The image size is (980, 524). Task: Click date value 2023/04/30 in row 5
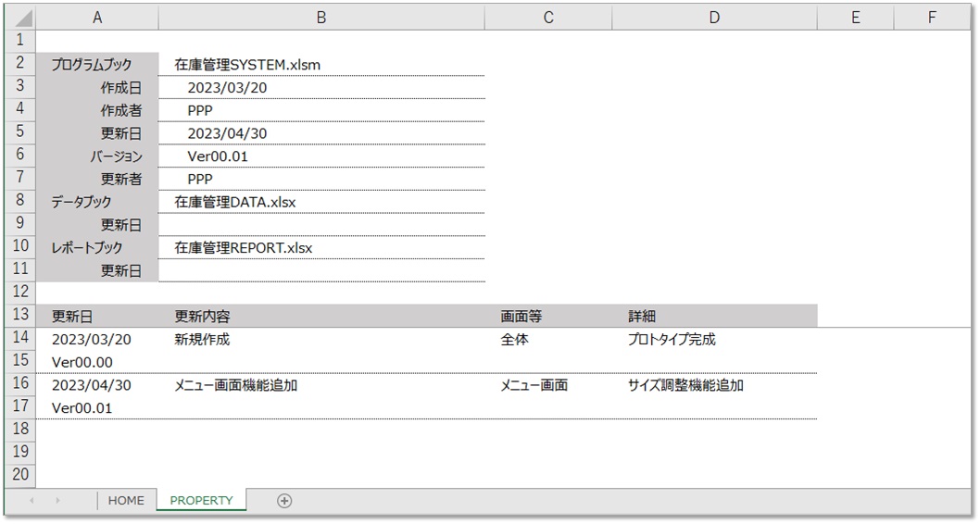[321, 133]
